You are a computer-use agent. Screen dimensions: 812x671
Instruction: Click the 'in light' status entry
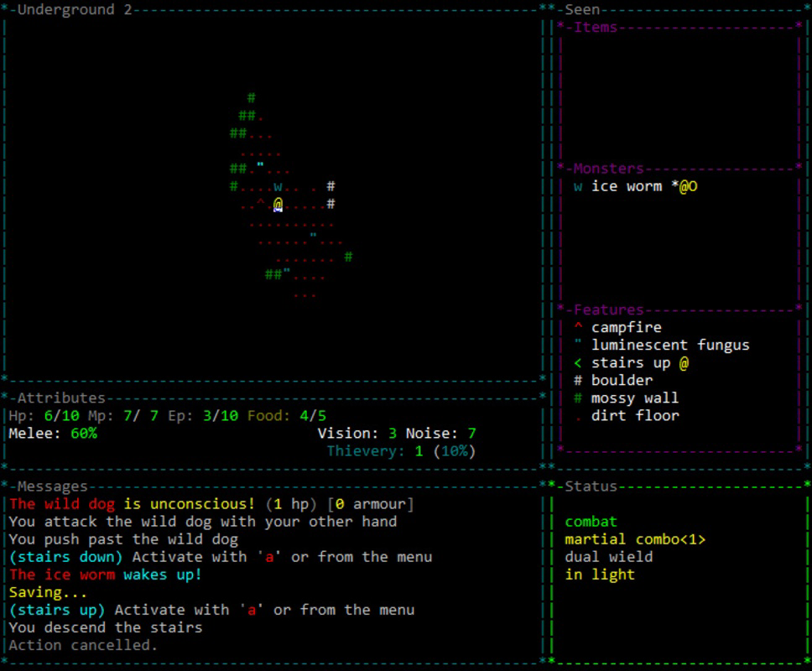(600, 575)
